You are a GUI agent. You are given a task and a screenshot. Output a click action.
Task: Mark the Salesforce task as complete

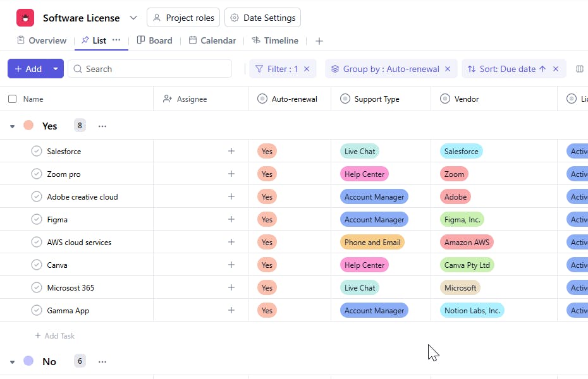[37, 151]
